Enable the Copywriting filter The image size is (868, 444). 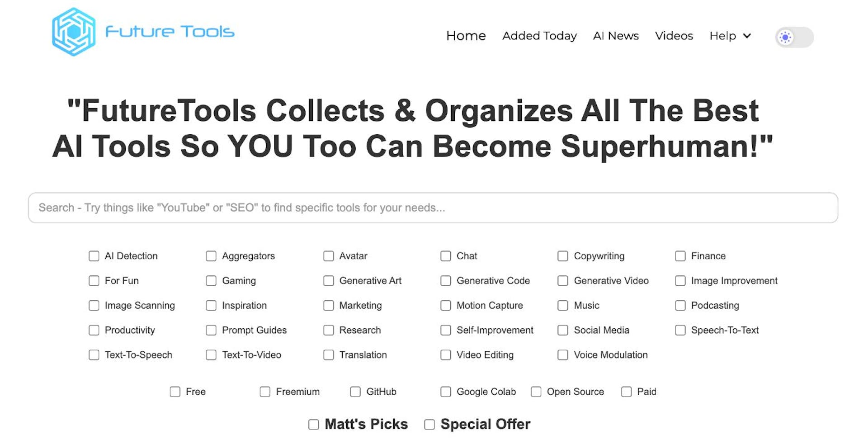click(562, 255)
